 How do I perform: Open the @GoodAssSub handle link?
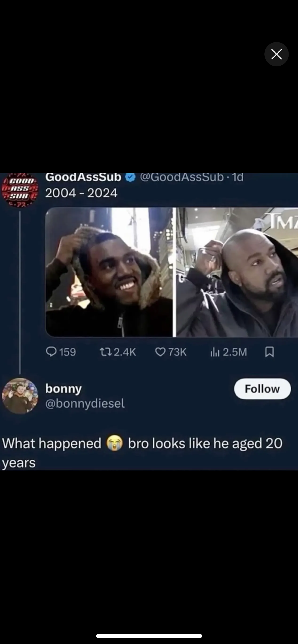(x=182, y=177)
